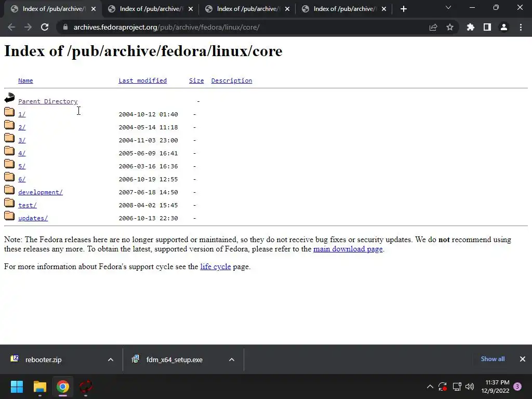Show hidden system tray icons
The width and height of the screenshot is (532, 399).
click(430, 387)
